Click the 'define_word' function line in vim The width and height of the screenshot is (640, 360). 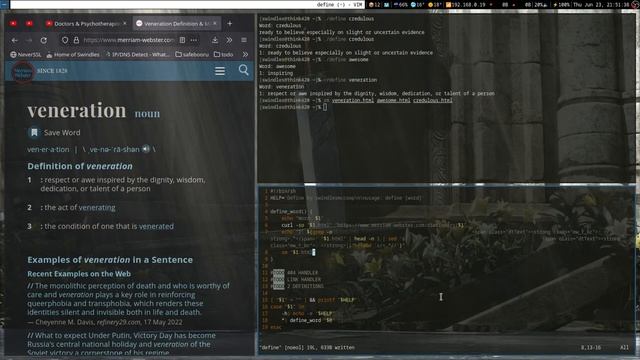coord(291,211)
